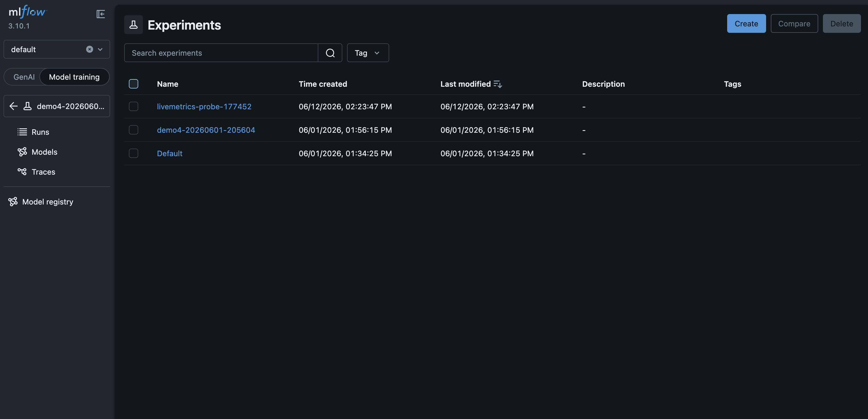
Task: Click the mlflow logo
Action: [28, 12]
